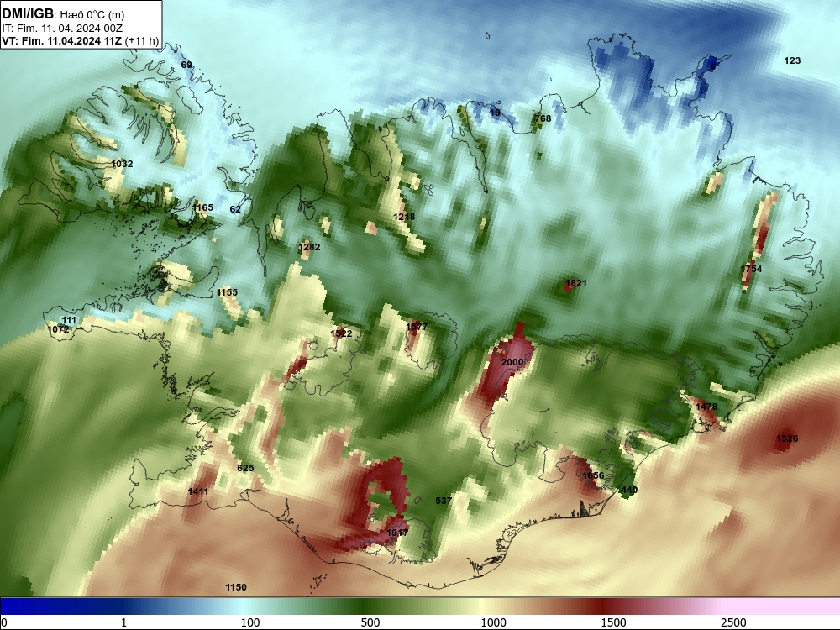Click the map value 440
Screen dimensions: 840x630
point(629,491)
